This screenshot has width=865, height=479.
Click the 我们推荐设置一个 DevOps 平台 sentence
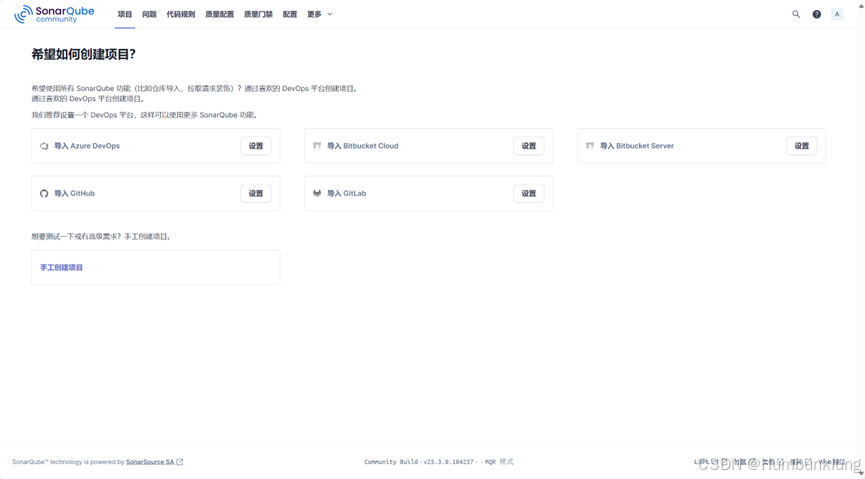coord(145,115)
